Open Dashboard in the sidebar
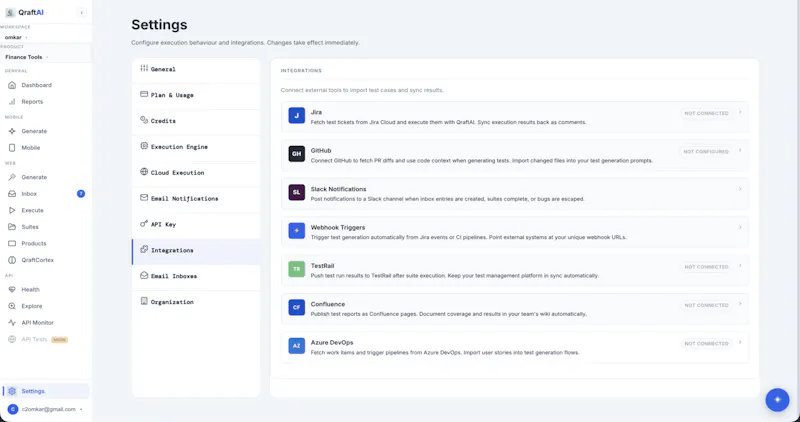 (46, 85)
